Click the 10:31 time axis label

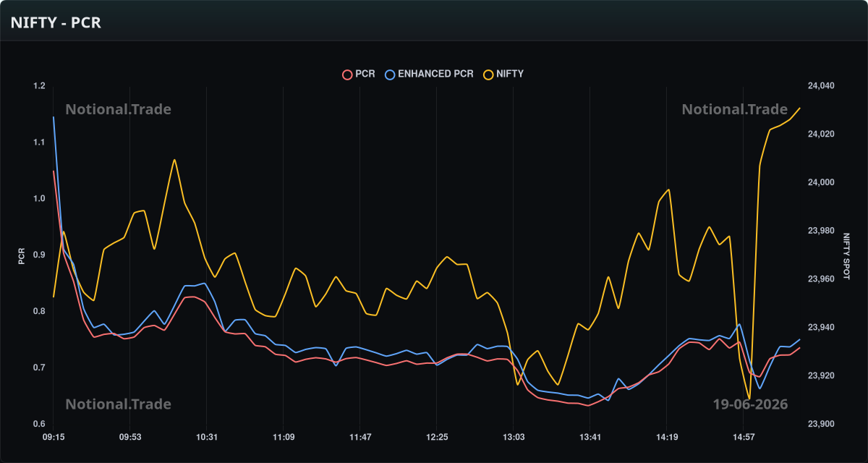click(x=207, y=437)
